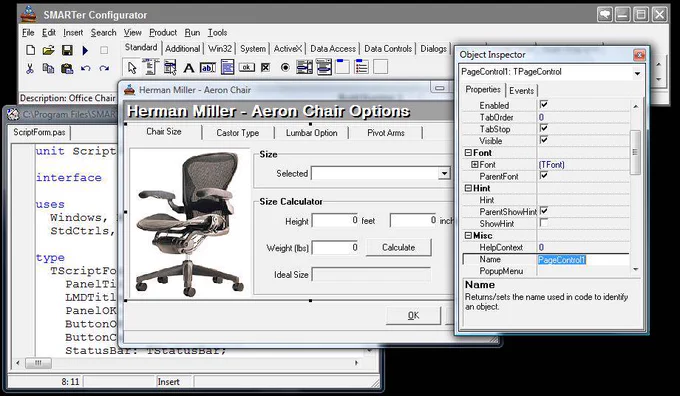Click the Ideal Size field
The width and height of the screenshot is (680, 396).
(x=371, y=275)
